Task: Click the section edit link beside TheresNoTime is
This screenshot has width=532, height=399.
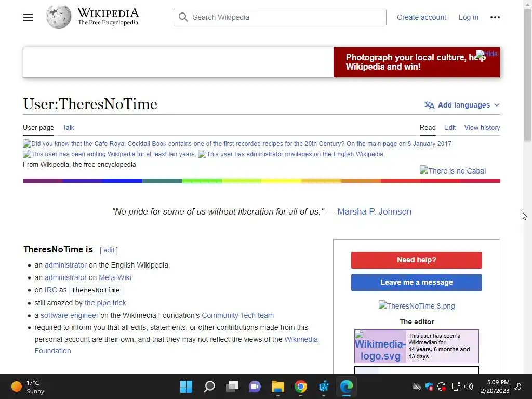Action: pyautogui.click(x=109, y=250)
